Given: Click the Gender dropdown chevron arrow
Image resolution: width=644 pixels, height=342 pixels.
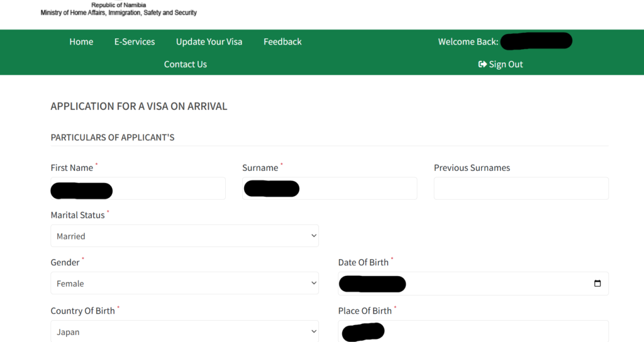Looking at the screenshot, I should 314,284.
